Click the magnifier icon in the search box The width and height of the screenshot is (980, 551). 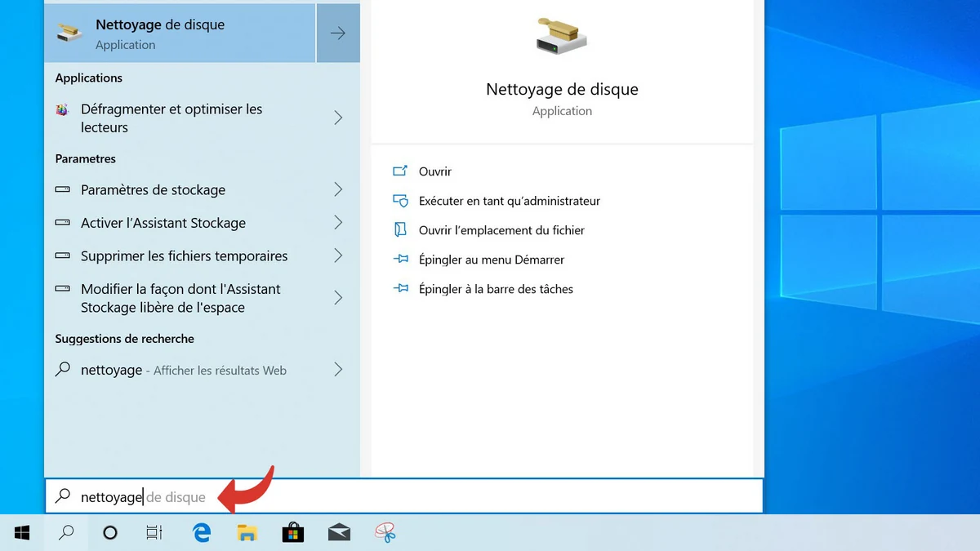coord(63,496)
